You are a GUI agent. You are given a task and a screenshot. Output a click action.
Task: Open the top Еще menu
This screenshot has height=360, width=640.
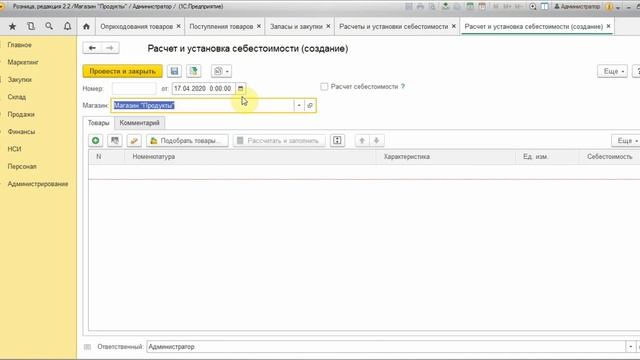click(x=612, y=71)
